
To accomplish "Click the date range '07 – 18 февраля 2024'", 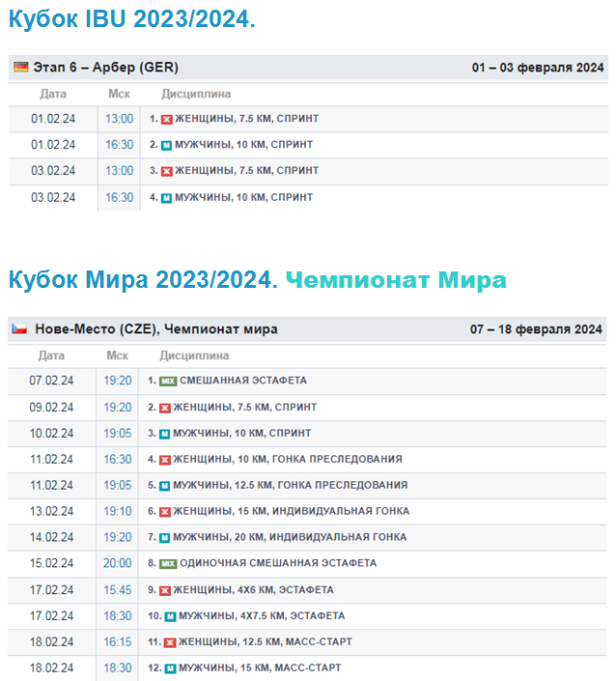I will pyautogui.click(x=536, y=329).
